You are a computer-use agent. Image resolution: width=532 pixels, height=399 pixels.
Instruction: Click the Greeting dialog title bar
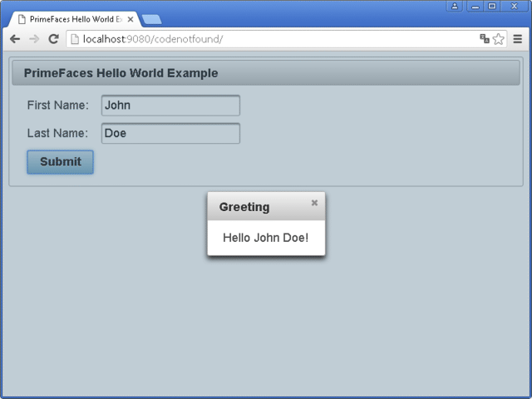(258, 207)
